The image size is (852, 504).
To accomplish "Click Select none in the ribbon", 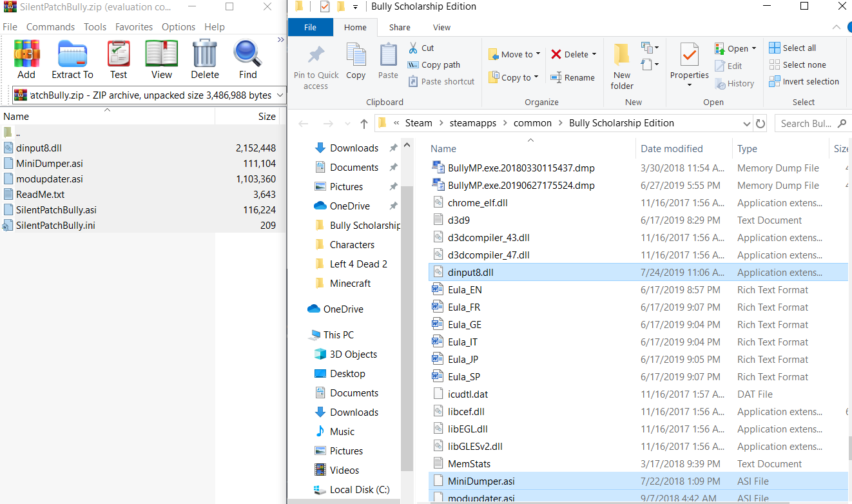I will pos(797,64).
